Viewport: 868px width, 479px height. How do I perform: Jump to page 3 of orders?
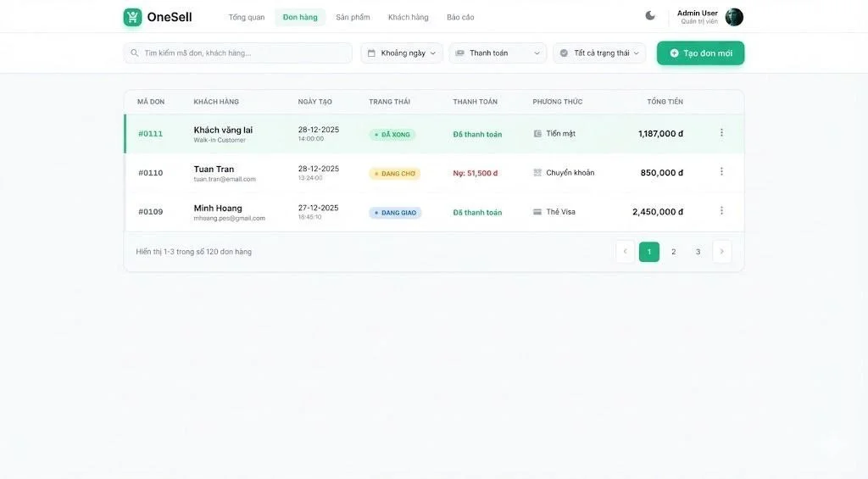[698, 252]
